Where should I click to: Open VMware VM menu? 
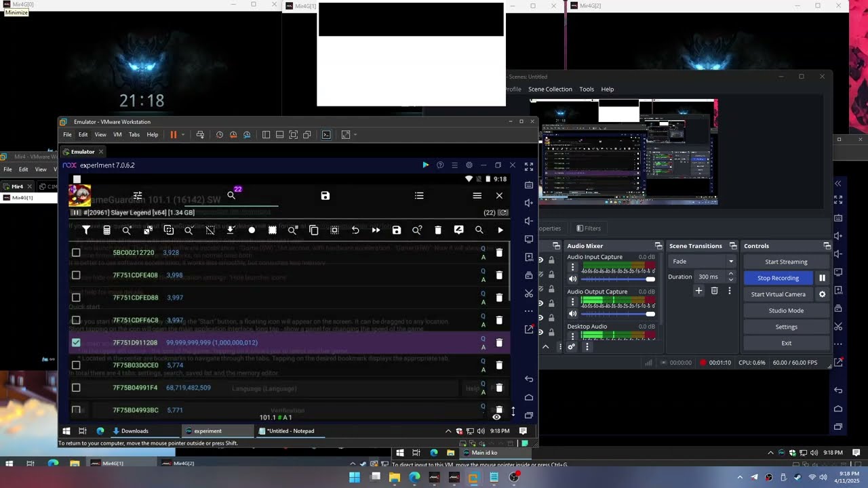tap(117, 134)
